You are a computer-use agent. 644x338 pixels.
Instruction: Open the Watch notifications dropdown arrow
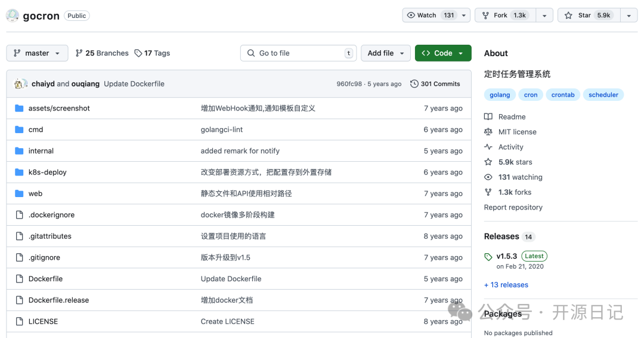464,15
